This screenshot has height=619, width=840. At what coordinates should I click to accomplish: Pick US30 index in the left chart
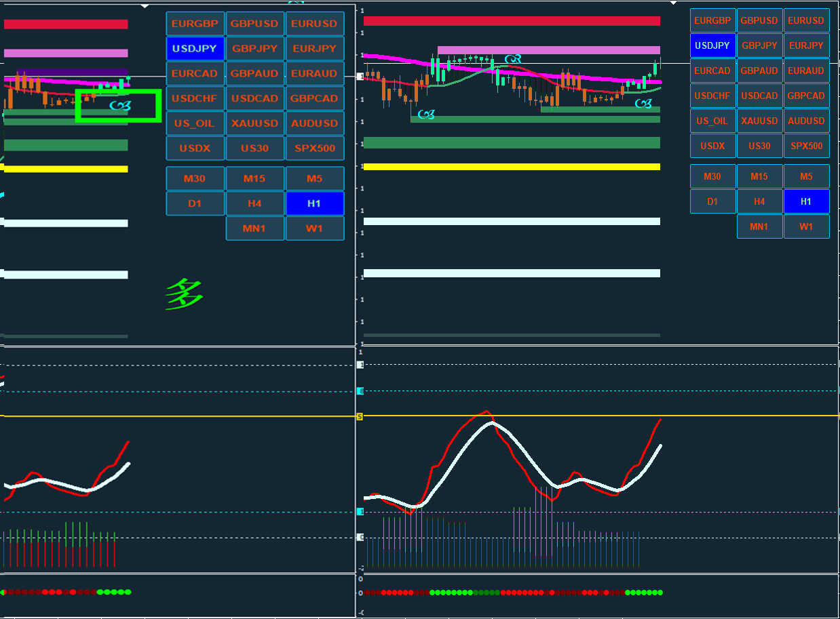coord(254,148)
